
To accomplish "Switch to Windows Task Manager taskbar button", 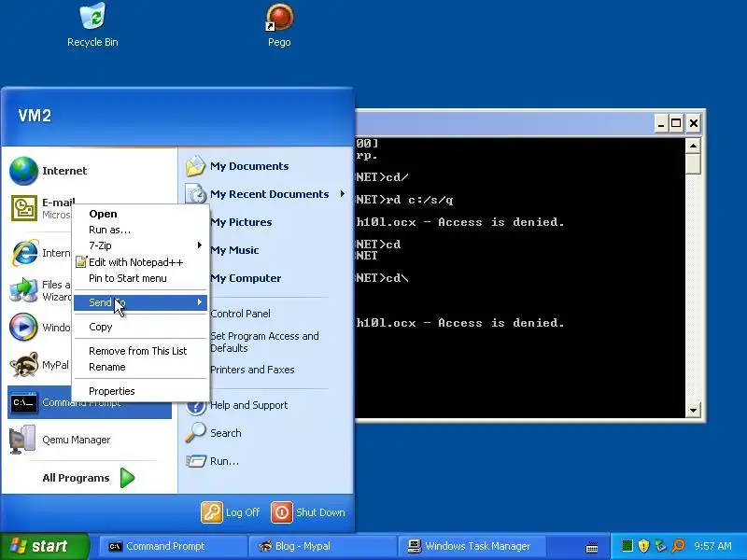I will point(472,546).
